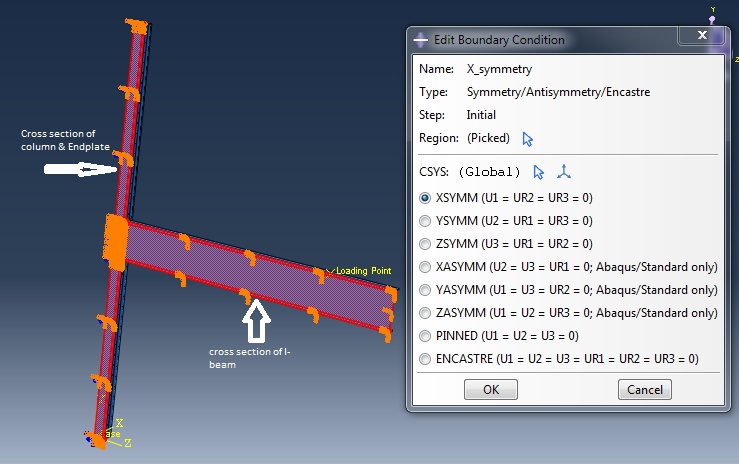Click the (Picked) region text
This screenshot has width=739, height=464.
488,138
